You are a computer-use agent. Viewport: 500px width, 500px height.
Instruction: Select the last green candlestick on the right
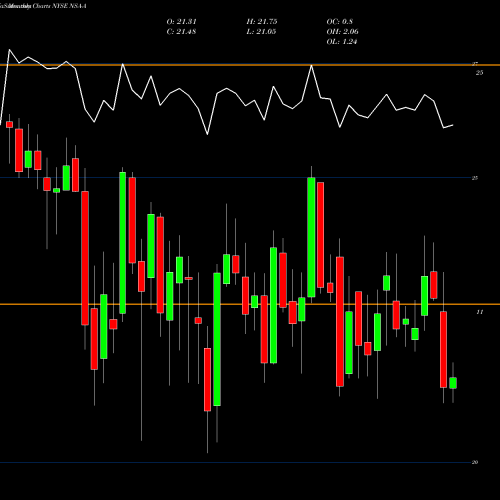tap(453, 383)
